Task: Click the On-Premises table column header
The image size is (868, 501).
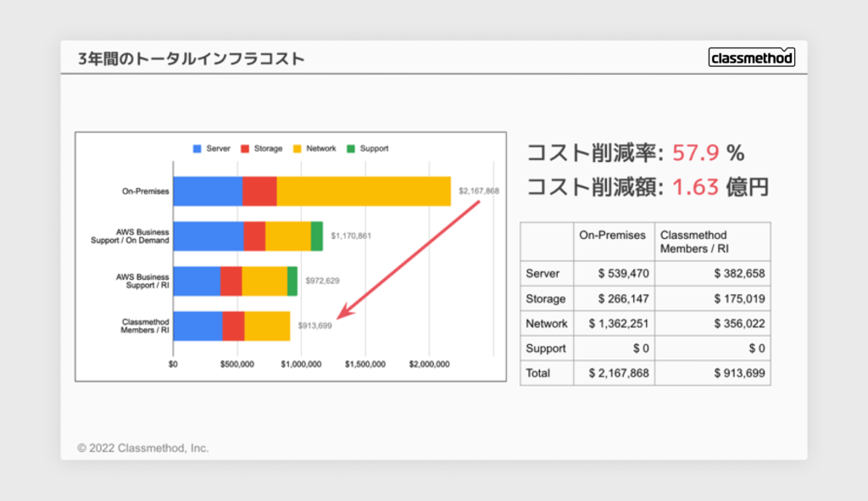Action: [x=612, y=235]
